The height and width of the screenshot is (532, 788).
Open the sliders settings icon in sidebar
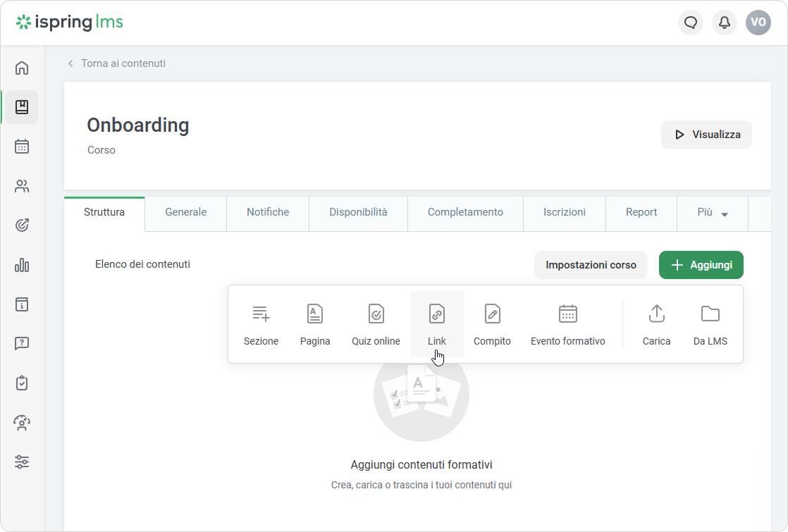click(x=22, y=462)
